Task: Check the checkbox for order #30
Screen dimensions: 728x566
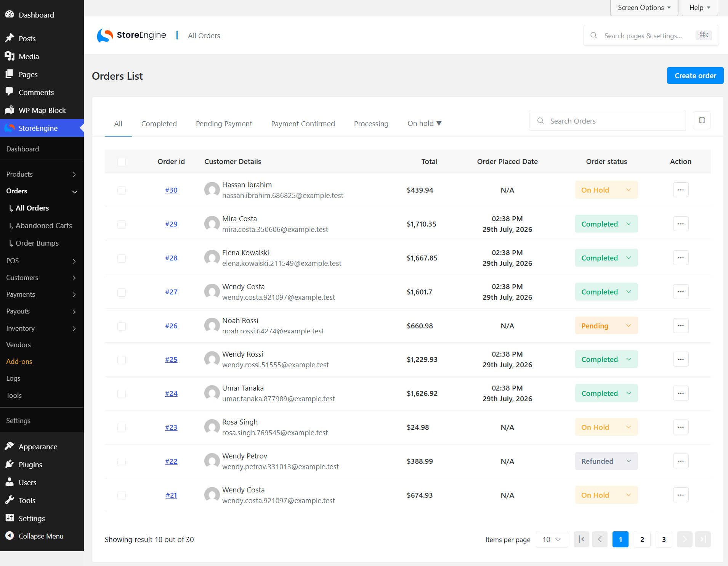Action: point(122,190)
